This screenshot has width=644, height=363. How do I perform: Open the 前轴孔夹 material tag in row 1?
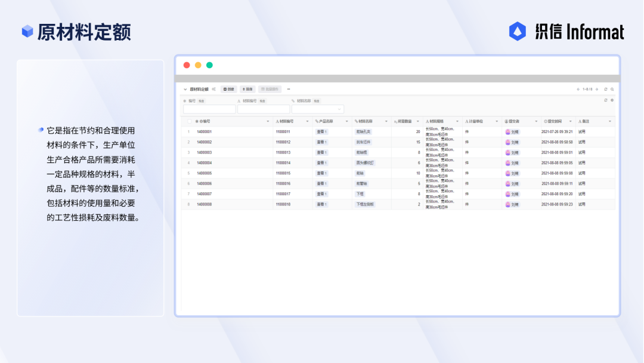point(364,132)
